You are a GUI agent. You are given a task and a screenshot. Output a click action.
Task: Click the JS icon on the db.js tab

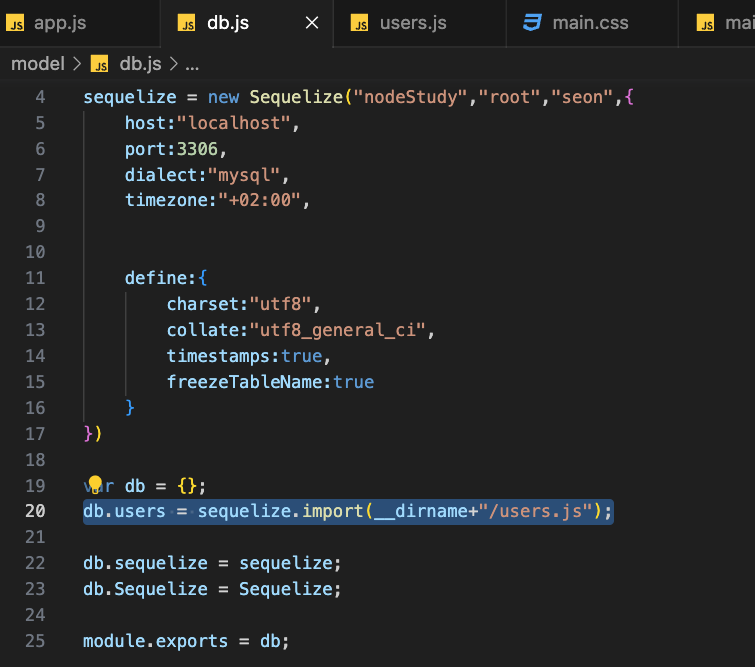coord(187,23)
